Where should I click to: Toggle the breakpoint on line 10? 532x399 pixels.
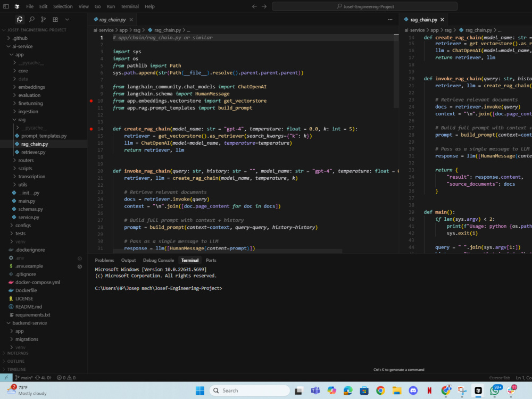click(x=91, y=101)
